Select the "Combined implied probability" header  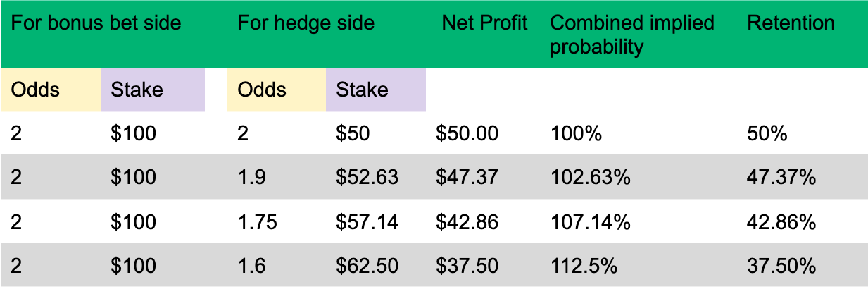632,35
